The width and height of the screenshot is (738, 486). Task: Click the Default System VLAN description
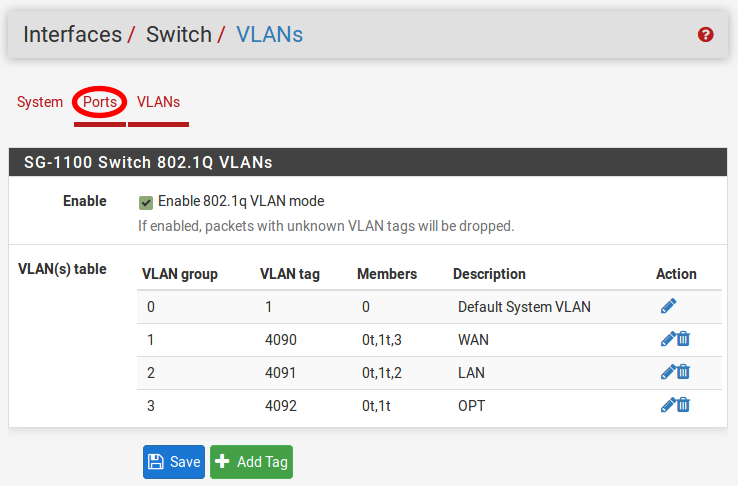coord(524,307)
